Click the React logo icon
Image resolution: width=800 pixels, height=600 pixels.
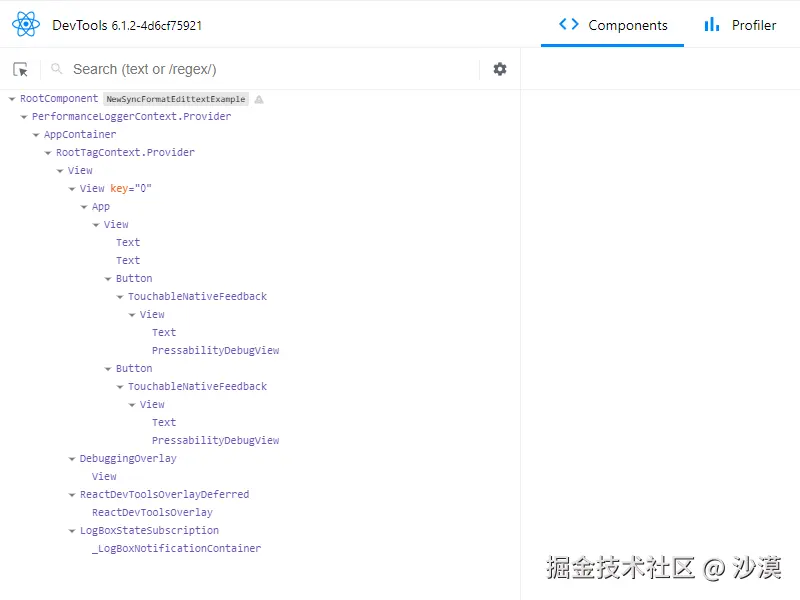(26, 24)
